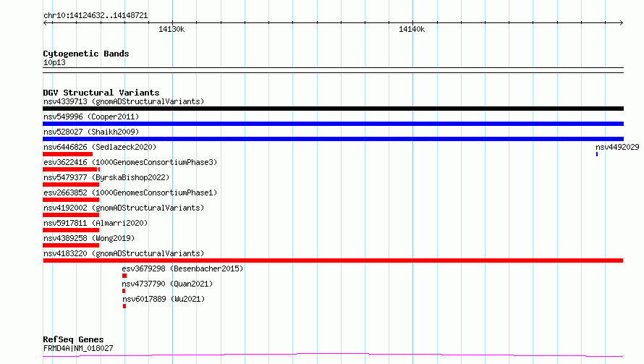The image size is (644, 364).
Task: Open the nsv5479377 ByrskaBishop2022 label
Action: click(106, 177)
